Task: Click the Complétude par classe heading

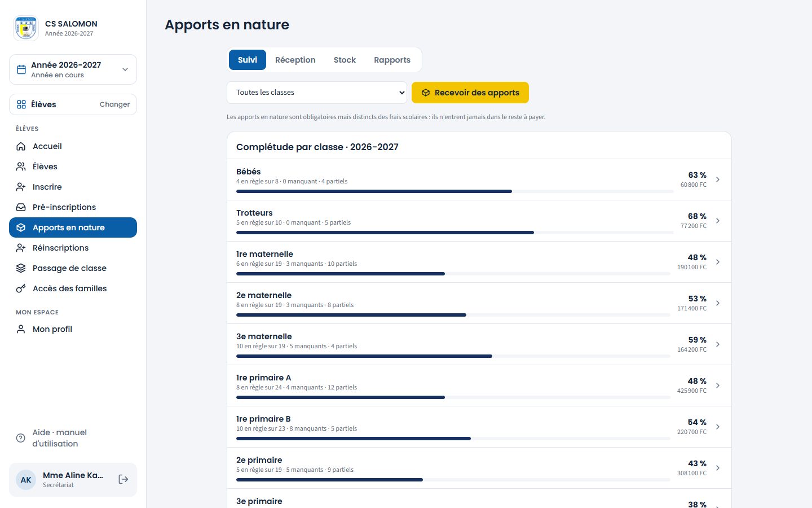Action: 317,147
